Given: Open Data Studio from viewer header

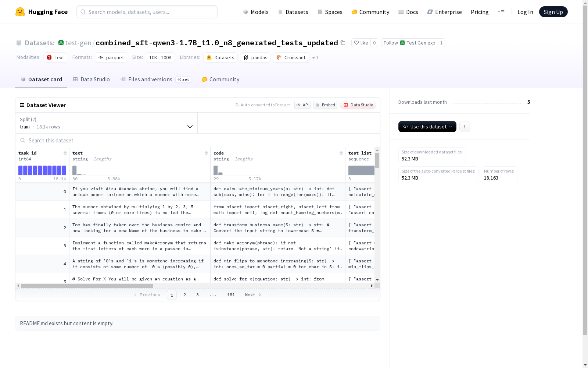Looking at the screenshot, I should click(x=358, y=105).
